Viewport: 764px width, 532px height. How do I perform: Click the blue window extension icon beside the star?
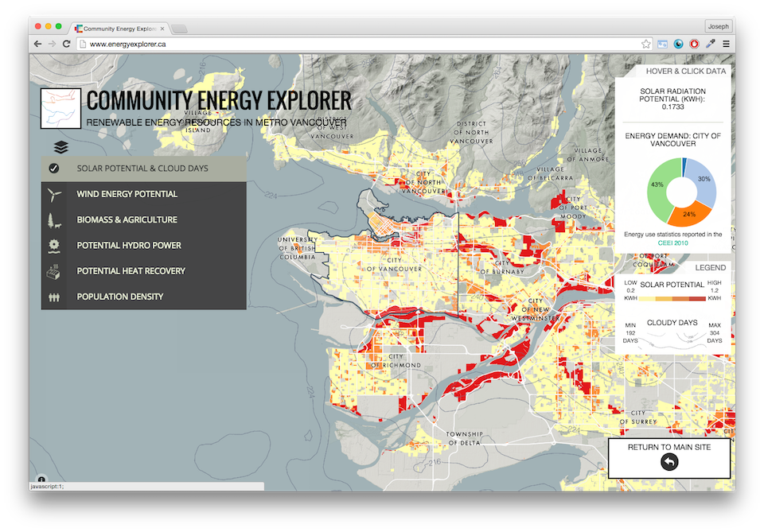click(662, 45)
